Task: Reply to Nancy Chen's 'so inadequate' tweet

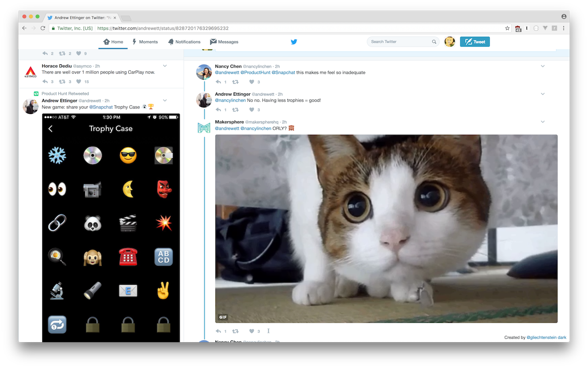Action: coord(218,82)
